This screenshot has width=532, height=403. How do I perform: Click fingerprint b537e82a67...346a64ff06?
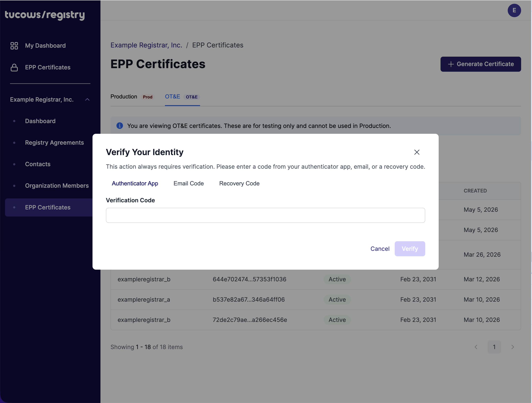point(248,300)
